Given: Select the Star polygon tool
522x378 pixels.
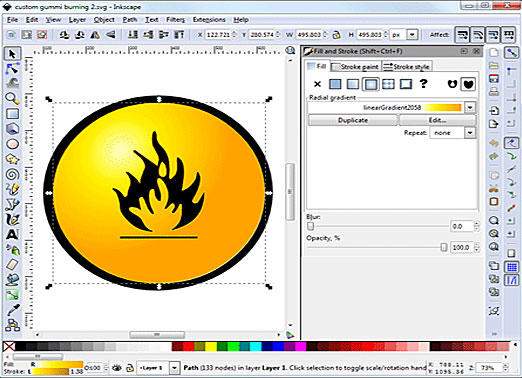Looking at the screenshot, I should coord(13,159).
